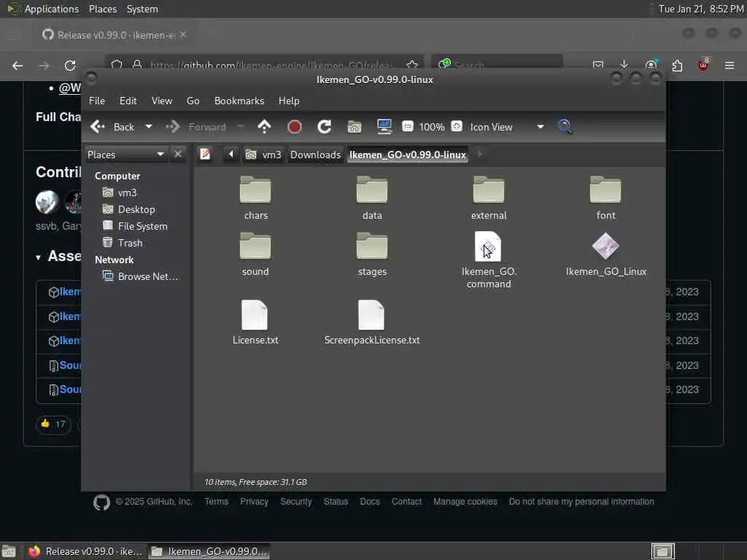Click the Firefox browser back arrow

18,66
